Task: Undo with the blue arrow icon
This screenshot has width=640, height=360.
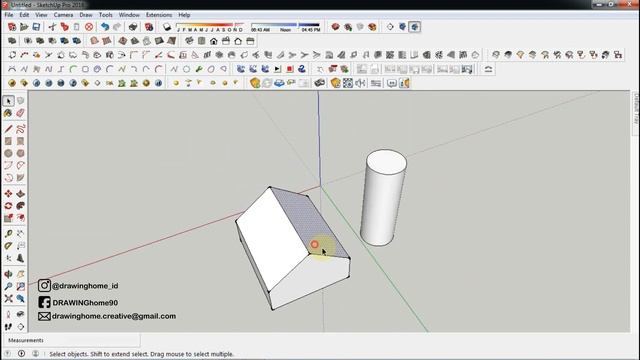Action: (105, 27)
